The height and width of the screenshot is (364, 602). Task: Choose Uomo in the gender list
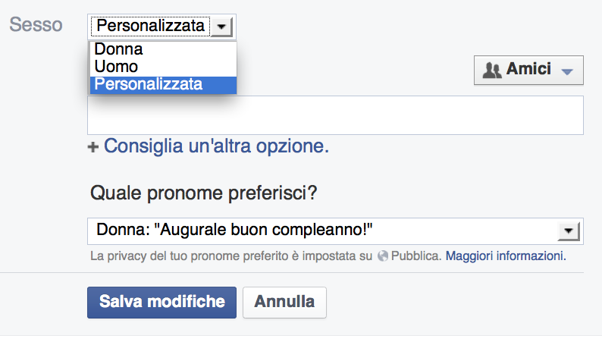(117, 67)
